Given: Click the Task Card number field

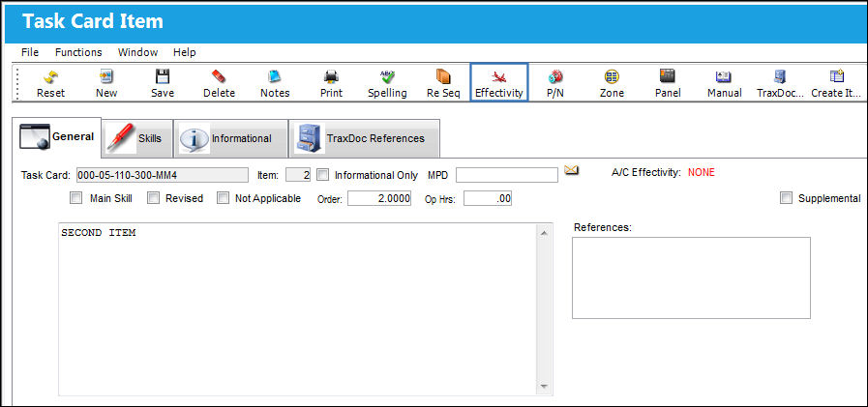Looking at the screenshot, I should tap(163, 175).
